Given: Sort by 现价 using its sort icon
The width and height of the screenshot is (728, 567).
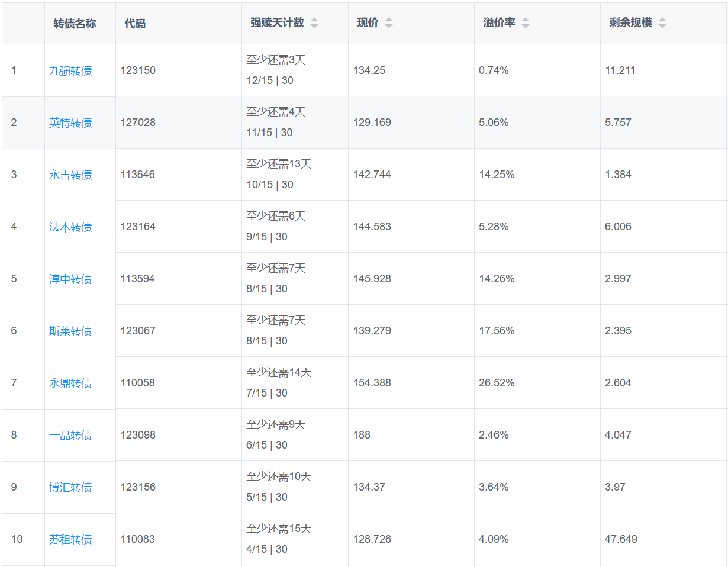Looking at the screenshot, I should pos(388,23).
